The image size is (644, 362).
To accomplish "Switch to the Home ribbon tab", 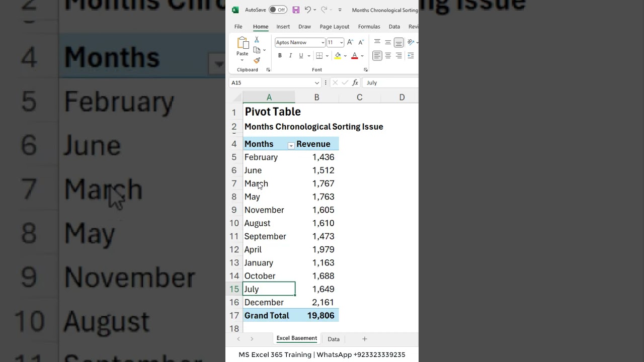I will pyautogui.click(x=261, y=27).
